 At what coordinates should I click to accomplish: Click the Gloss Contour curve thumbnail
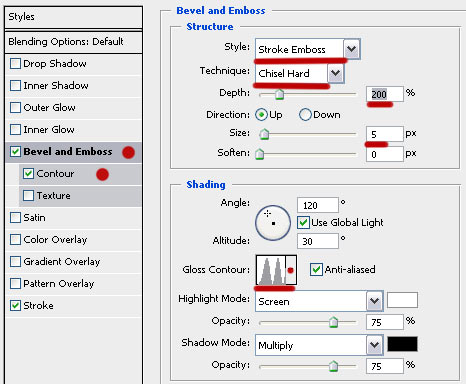click(x=271, y=270)
